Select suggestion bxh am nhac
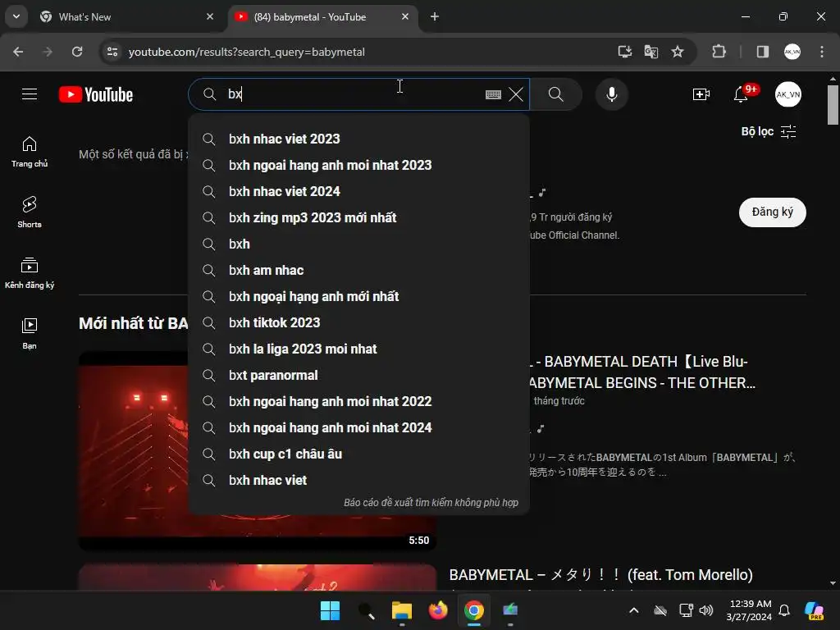Viewport: 840px width, 630px height. [x=359, y=270]
